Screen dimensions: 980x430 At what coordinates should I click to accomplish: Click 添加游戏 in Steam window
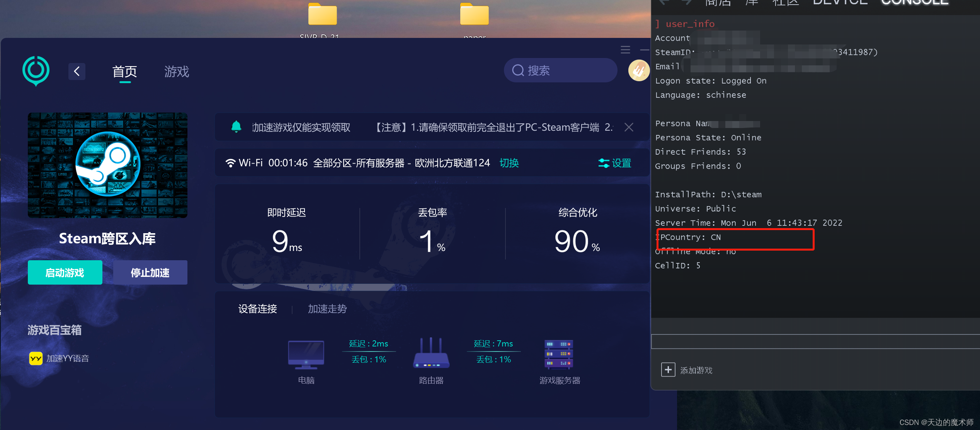[696, 370]
